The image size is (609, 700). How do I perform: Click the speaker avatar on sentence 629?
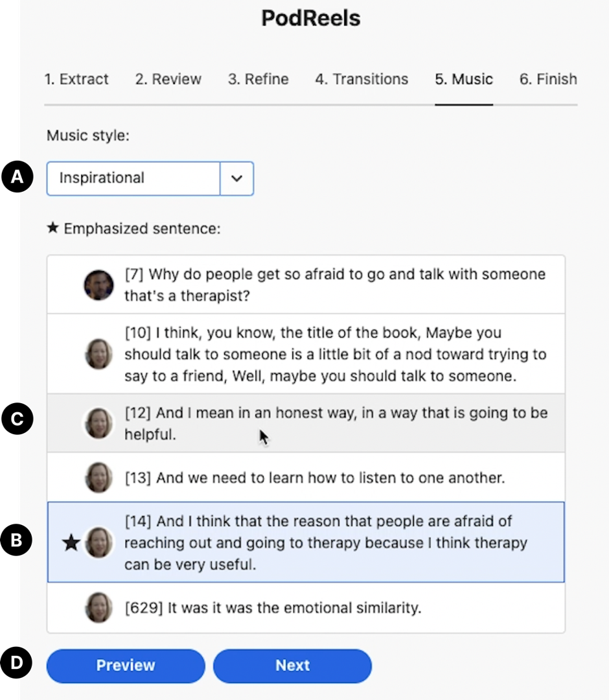click(x=99, y=609)
